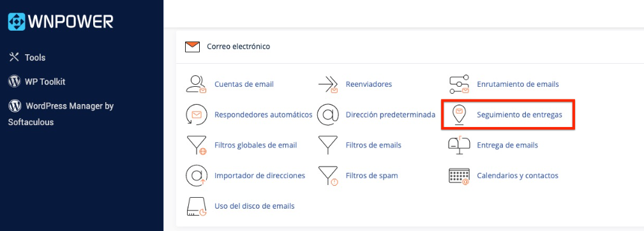Viewport: 644px width, 231px height.
Task: Open WP Toolkit in the sidebar
Action: [36, 82]
